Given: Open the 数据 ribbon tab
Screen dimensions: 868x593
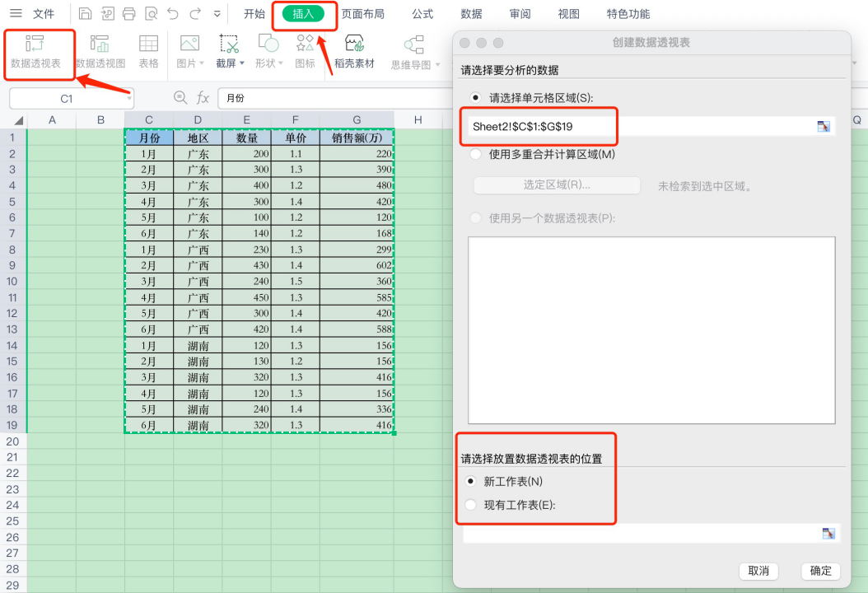Looking at the screenshot, I should [x=470, y=13].
